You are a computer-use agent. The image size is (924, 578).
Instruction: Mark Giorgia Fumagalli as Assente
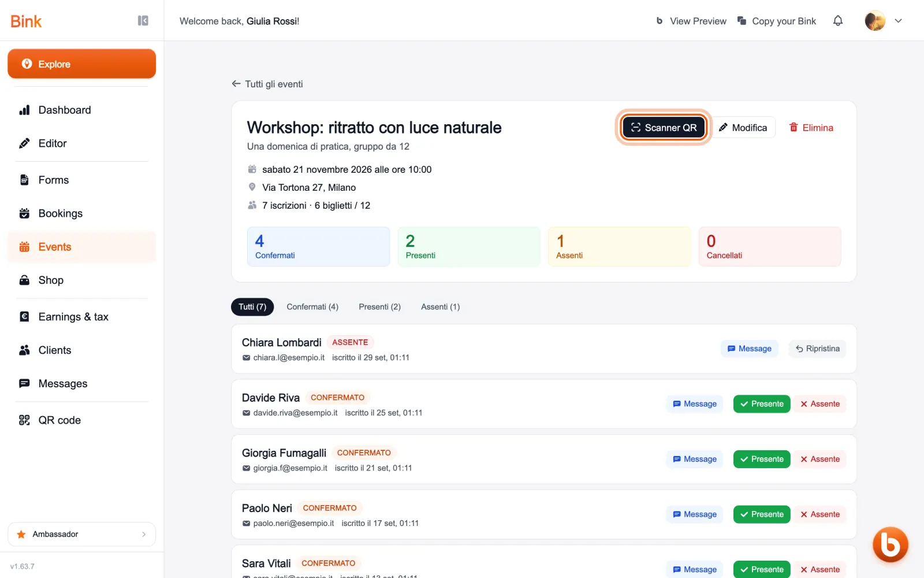(x=820, y=459)
